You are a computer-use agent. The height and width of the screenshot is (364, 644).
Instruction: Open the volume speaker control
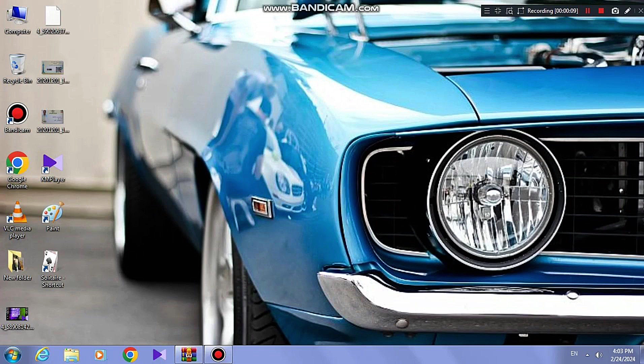[x=599, y=355]
